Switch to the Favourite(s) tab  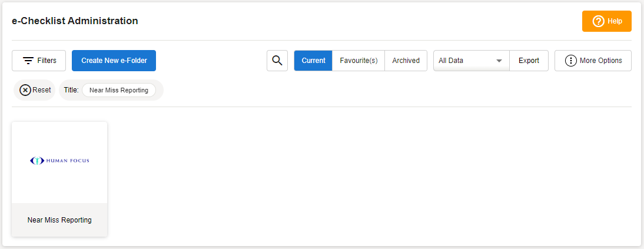358,61
